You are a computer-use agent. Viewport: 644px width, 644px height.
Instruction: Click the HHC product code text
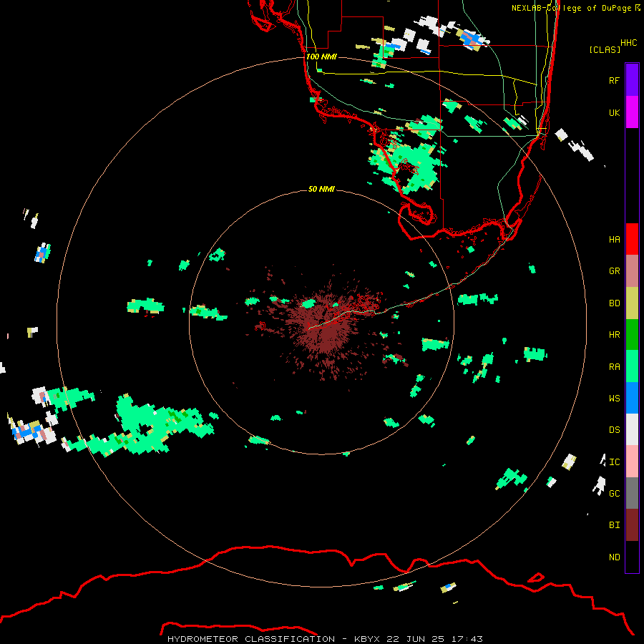pos(628,43)
